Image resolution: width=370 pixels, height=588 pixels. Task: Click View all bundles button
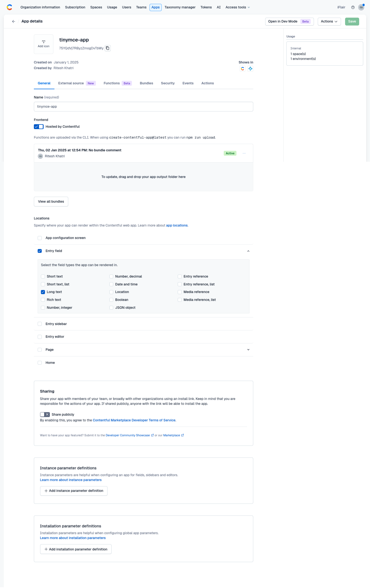[x=51, y=202]
